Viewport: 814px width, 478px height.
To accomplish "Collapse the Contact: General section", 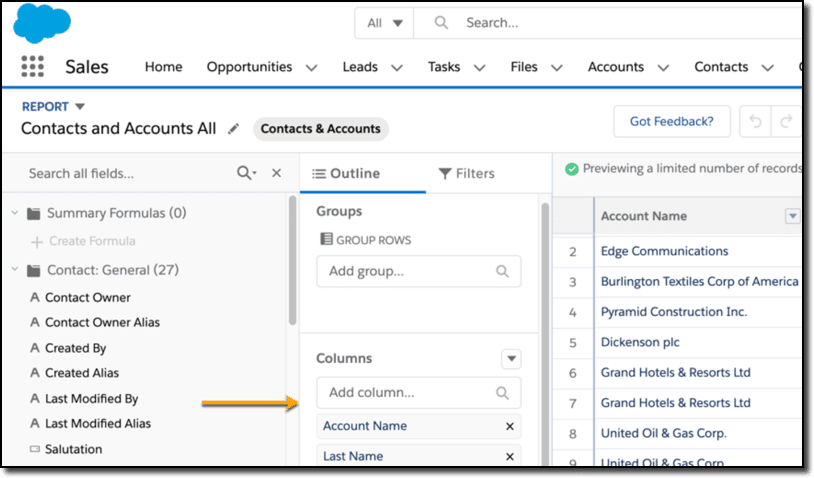I will click(15, 269).
